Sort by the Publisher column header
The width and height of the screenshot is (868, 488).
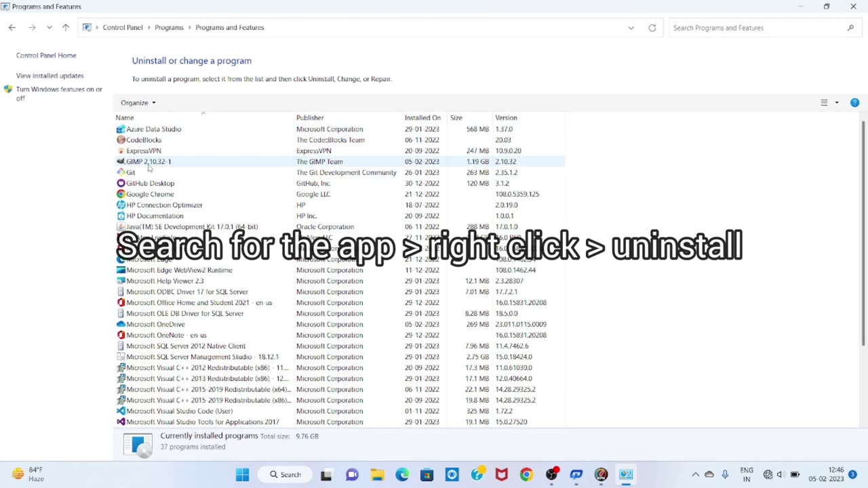click(x=349, y=118)
